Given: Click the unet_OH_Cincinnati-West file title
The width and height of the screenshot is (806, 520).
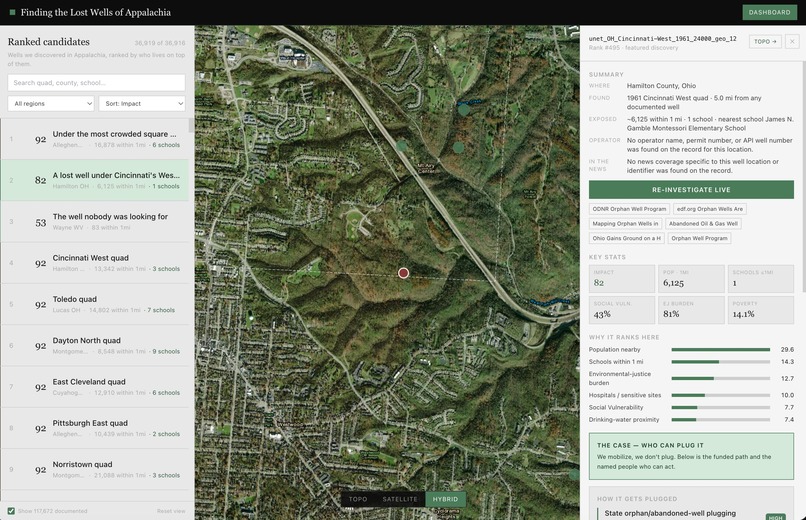Looking at the screenshot, I should [663, 39].
